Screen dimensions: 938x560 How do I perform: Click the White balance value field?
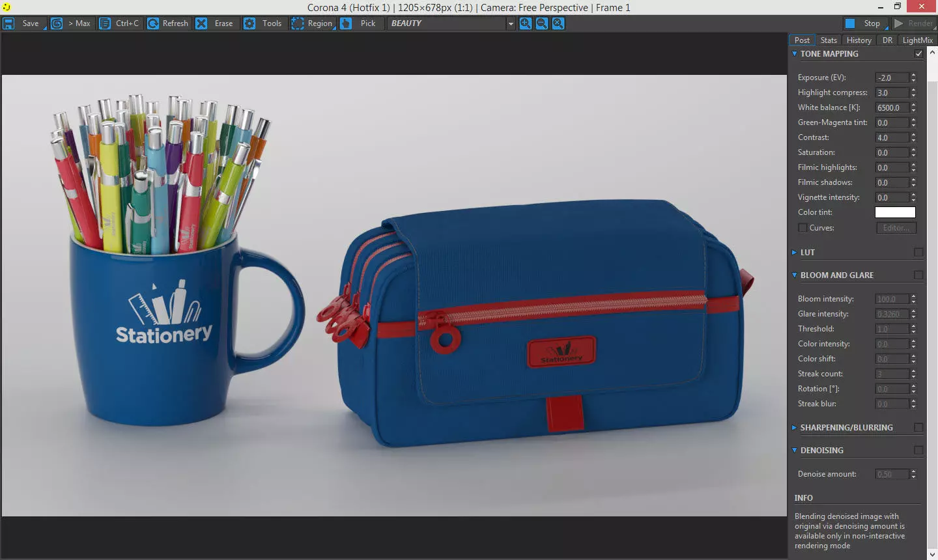pos(892,107)
